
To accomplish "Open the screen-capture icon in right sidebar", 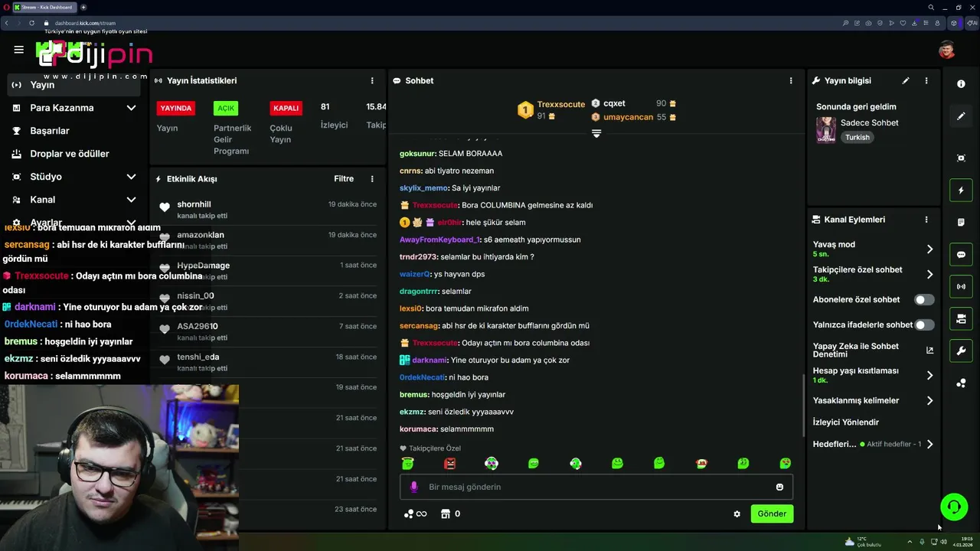I will (x=961, y=158).
